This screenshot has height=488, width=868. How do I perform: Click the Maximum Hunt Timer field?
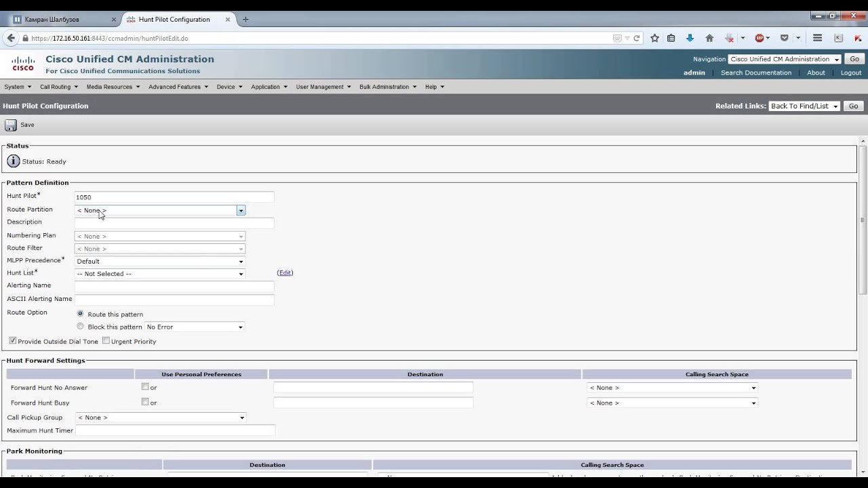point(176,430)
